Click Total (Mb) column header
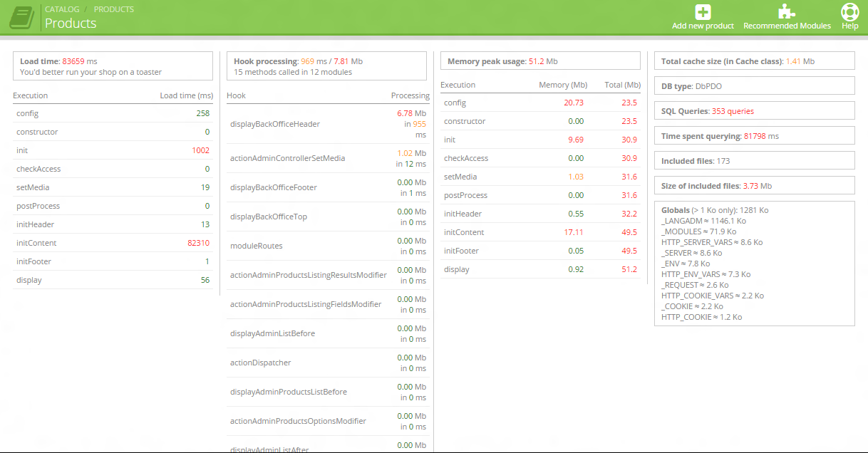 622,85
